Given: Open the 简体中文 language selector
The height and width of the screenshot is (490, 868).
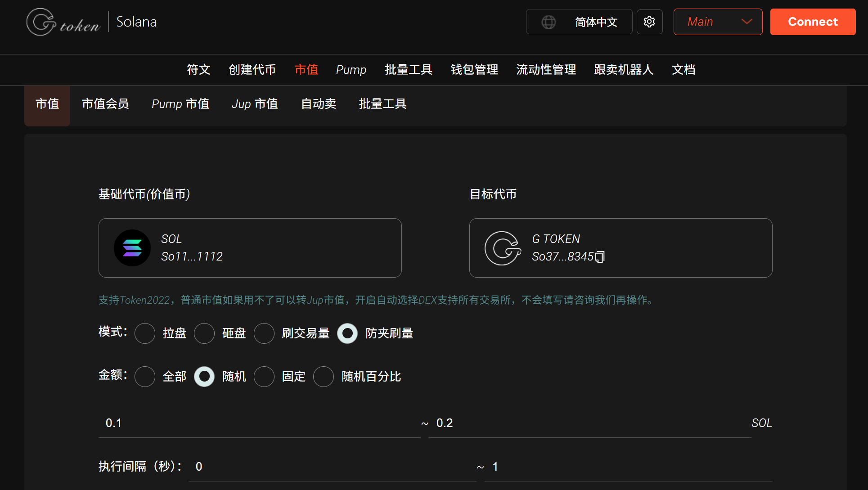Looking at the screenshot, I should [x=579, y=22].
